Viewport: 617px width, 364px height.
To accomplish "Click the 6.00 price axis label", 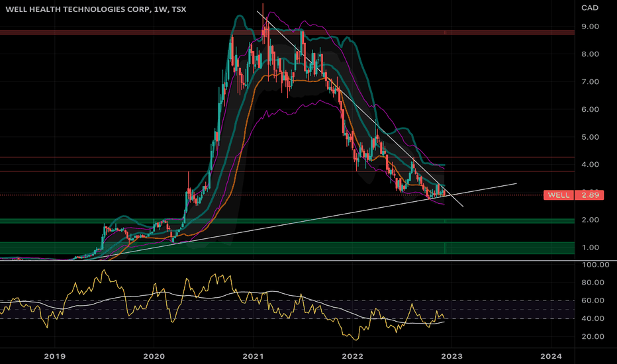I will (x=591, y=109).
